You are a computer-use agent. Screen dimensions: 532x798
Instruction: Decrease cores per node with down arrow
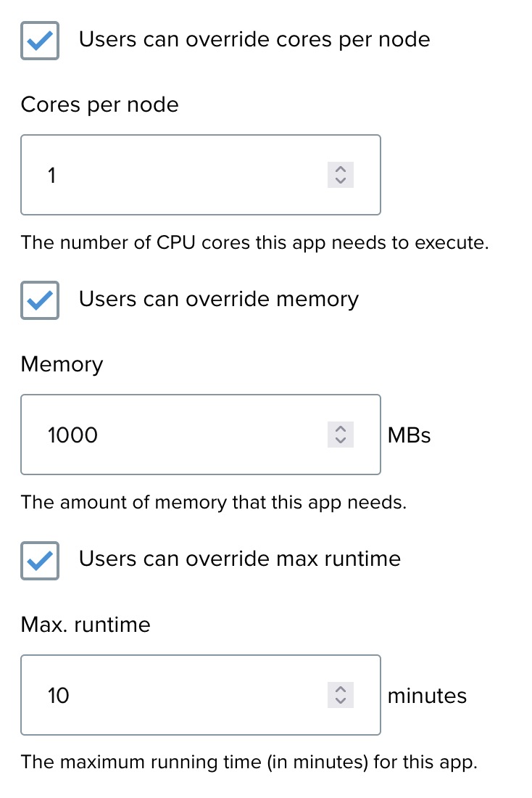coord(341,180)
